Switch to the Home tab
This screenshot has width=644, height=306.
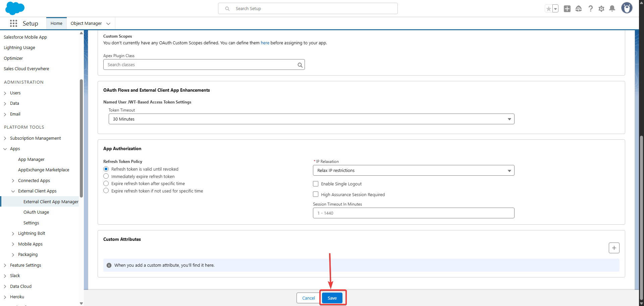56,23
